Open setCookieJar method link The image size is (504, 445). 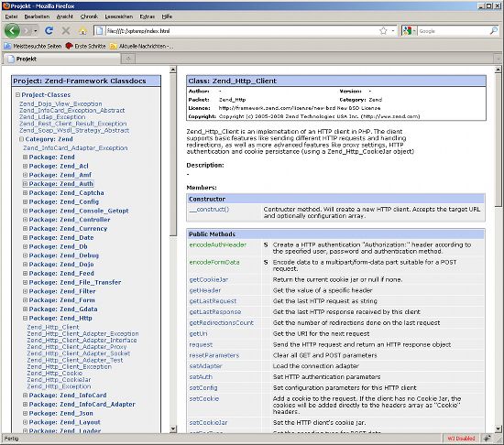pos(208,422)
